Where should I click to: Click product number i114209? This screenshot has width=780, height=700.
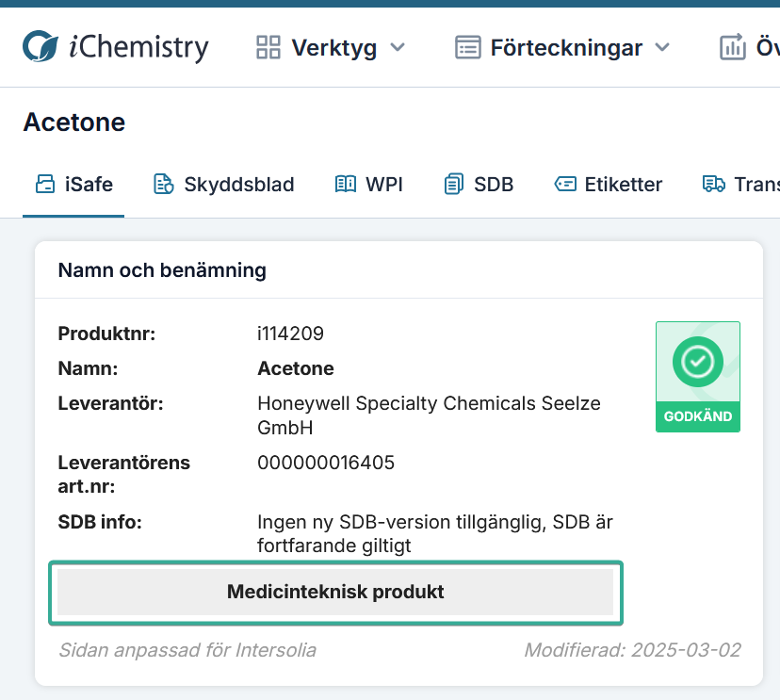[290, 334]
